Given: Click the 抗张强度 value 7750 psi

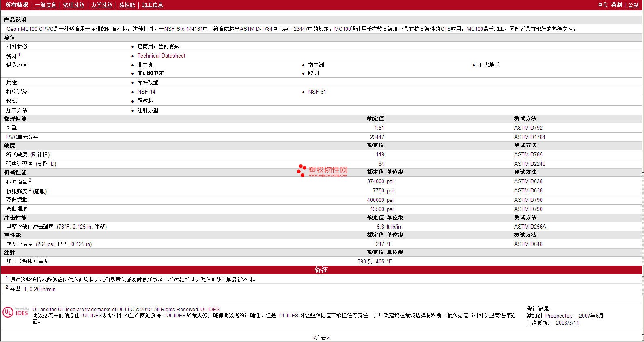Looking at the screenshot, I should click(383, 191).
